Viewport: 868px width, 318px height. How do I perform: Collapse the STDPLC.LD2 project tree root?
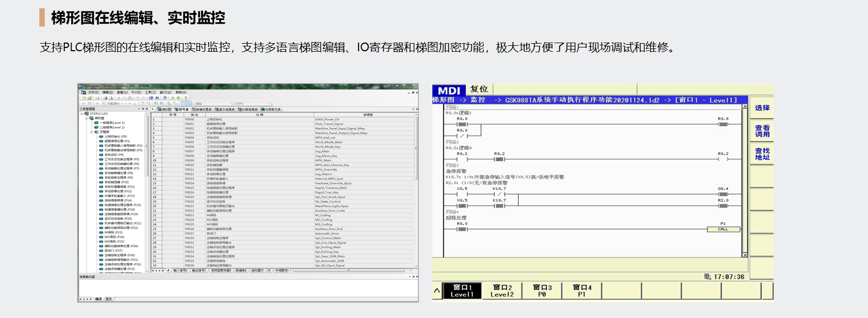coord(82,114)
